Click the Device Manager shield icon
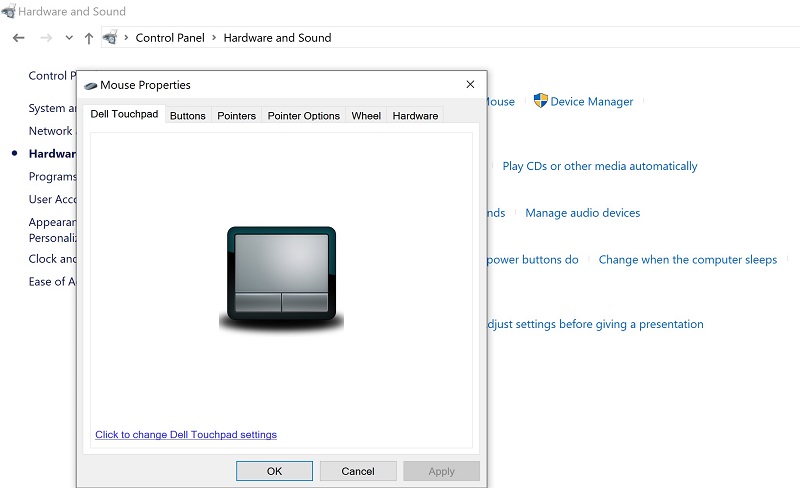800x488 pixels. click(x=541, y=101)
